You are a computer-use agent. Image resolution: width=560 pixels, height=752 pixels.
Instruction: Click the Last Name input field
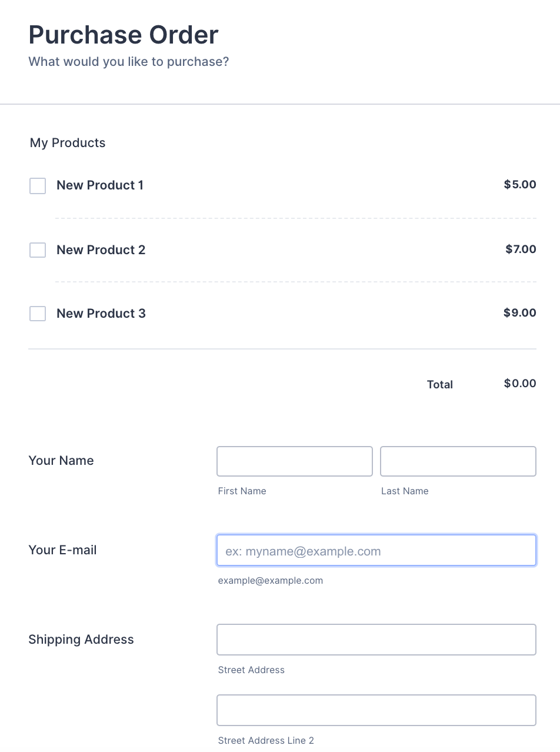click(x=458, y=461)
